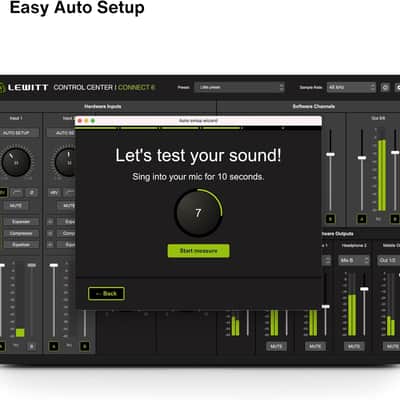Click the Sample Rate dropdown's stepper arrows

[373, 87]
